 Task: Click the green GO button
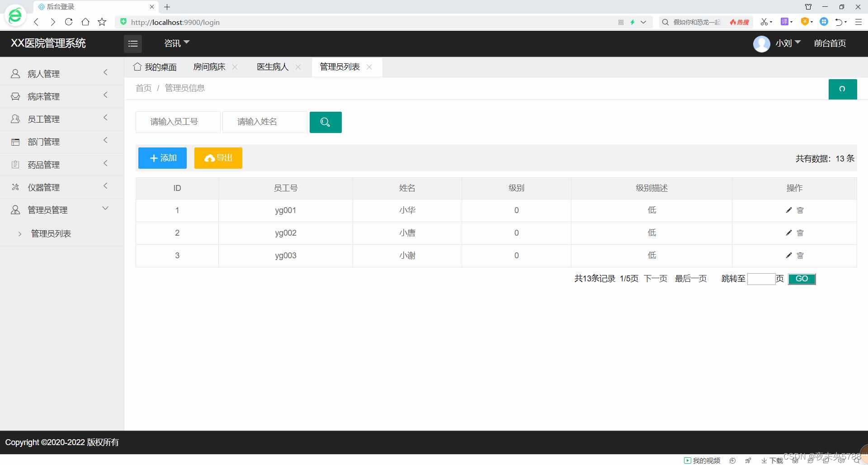pos(802,279)
